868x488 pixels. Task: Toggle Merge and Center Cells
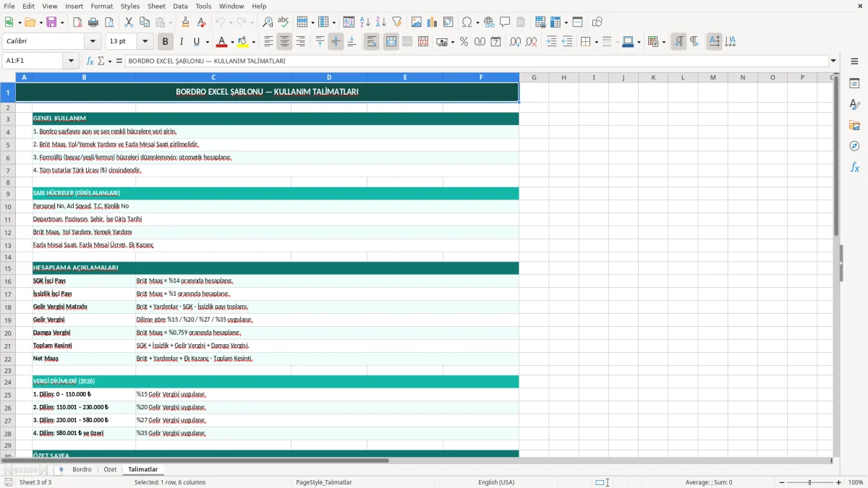(391, 42)
